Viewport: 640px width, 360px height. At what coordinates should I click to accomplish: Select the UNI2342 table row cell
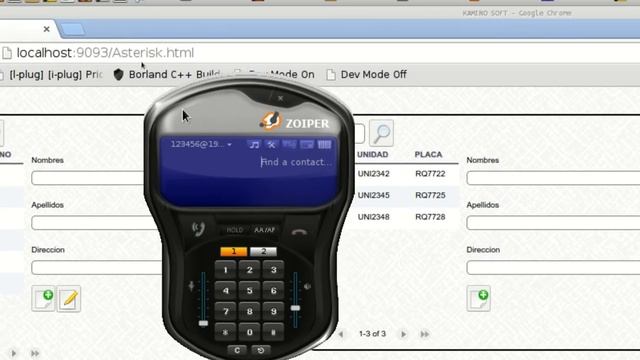pyautogui.click(x=373, y=174)
